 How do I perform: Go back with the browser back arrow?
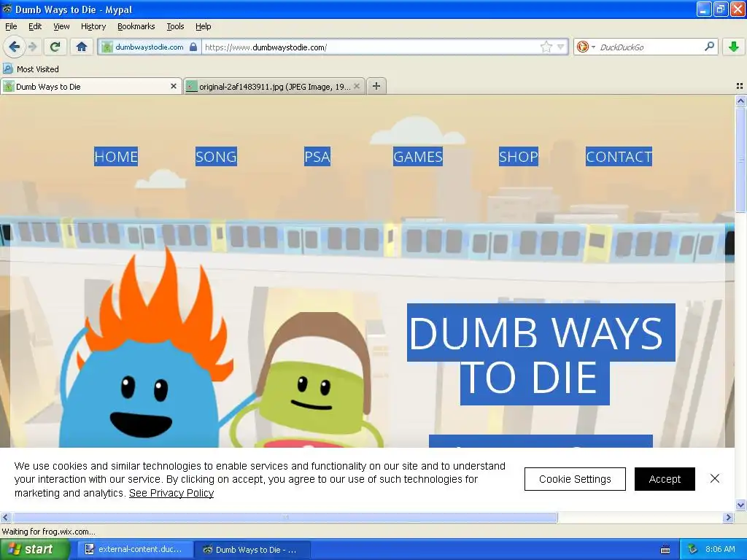click(x=14, y=47)
